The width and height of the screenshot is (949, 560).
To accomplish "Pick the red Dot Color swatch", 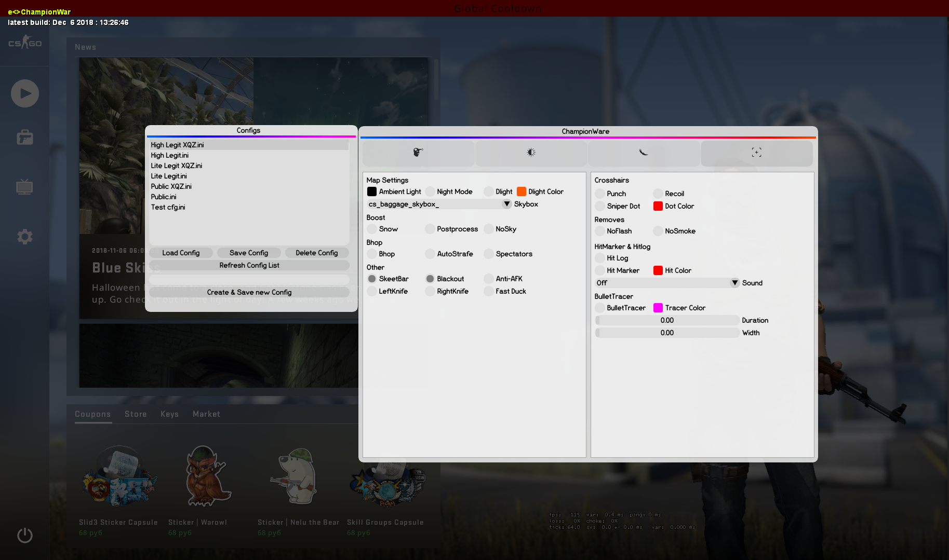I will pos(658,206).
